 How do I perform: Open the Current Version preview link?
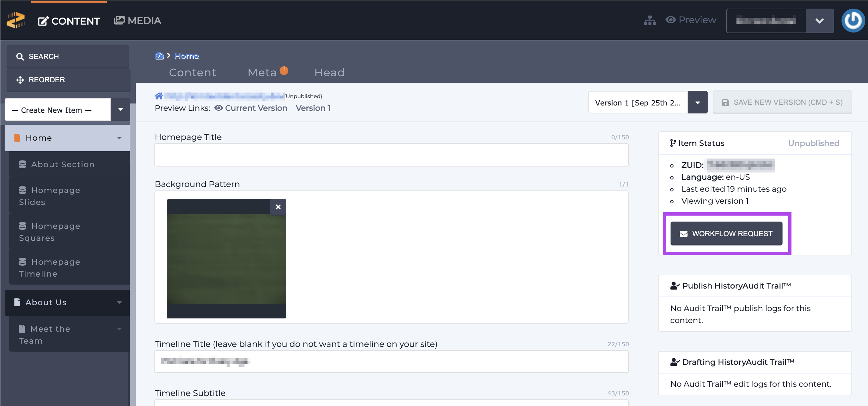tap(251, 108)
